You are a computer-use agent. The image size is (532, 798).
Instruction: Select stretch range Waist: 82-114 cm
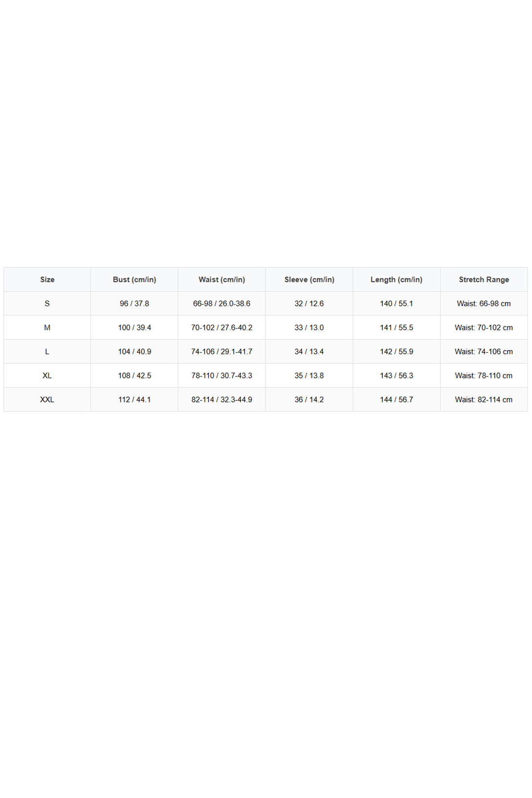pos(484,399)
